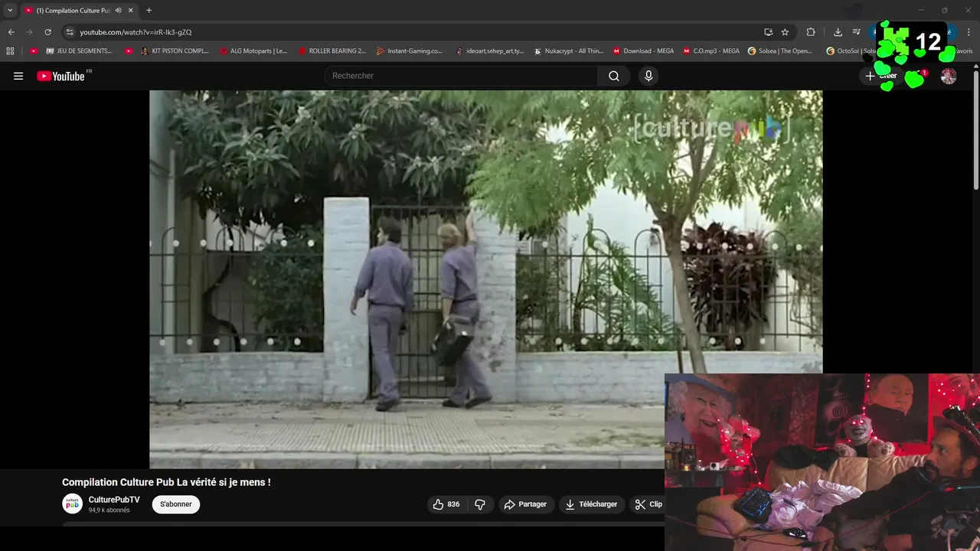Dislike the video with thumbs-down icon
The width and height of the screenshot is (980, 551).
click(x=480, y=504)
